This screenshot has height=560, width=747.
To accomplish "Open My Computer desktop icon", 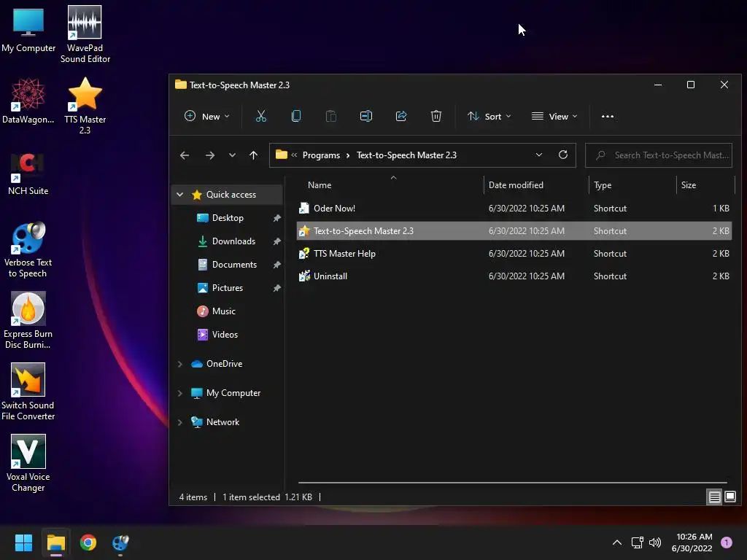I will [x=28, y=29].
